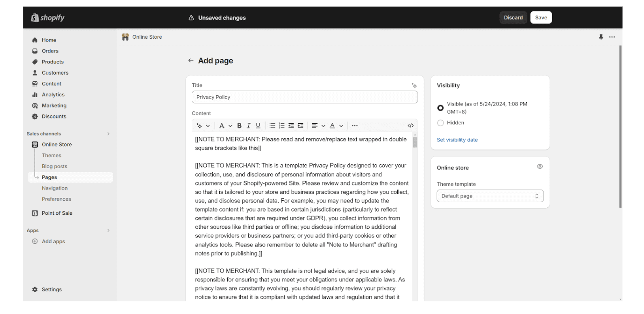
Task: Open more editor tools ellipsis
Action: tap(355, 126)
